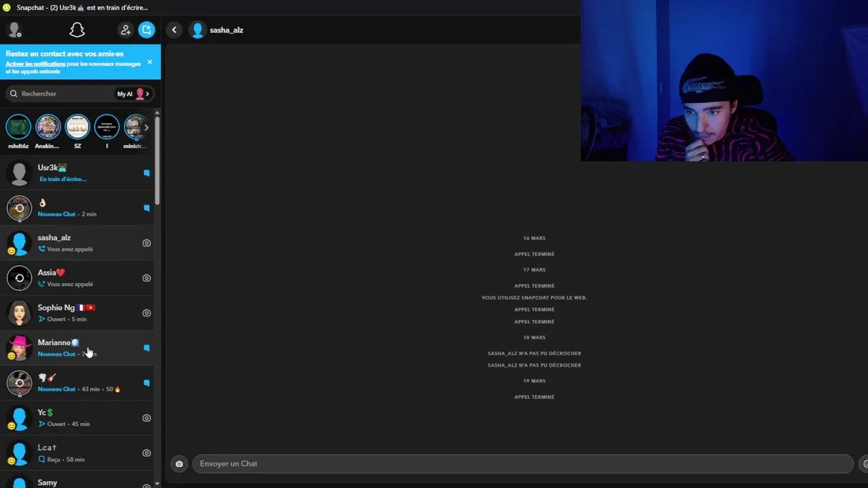Click blue chat icon on 43 min row
The image size is (868, 488).
(146, 383)
